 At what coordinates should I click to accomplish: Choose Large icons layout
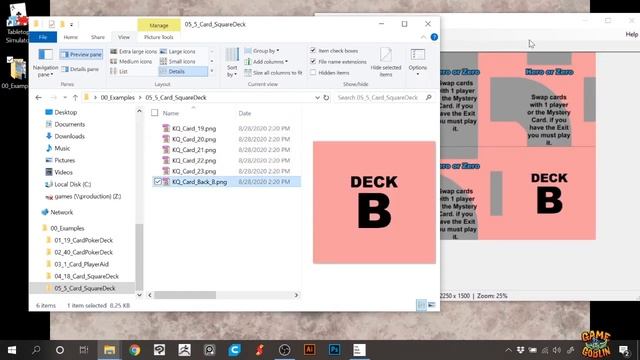coord(178,51)
